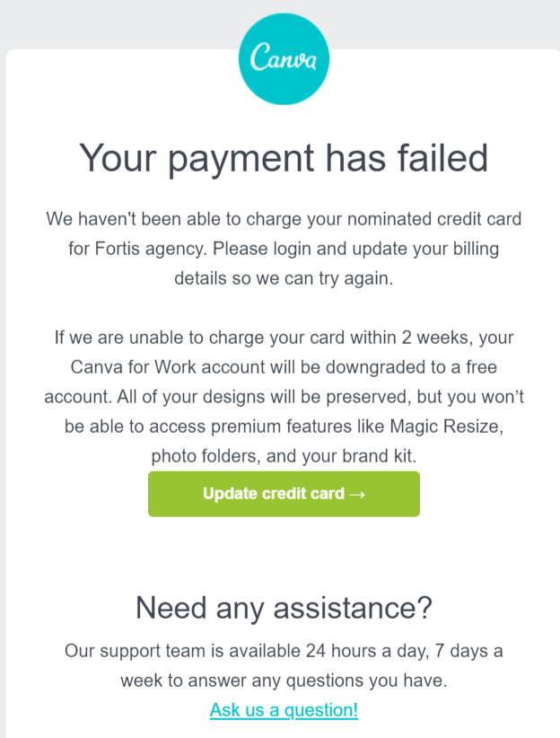560x738 pixels.
Task: Click the "Need any assistance?" heading
Action: point(284,608)
